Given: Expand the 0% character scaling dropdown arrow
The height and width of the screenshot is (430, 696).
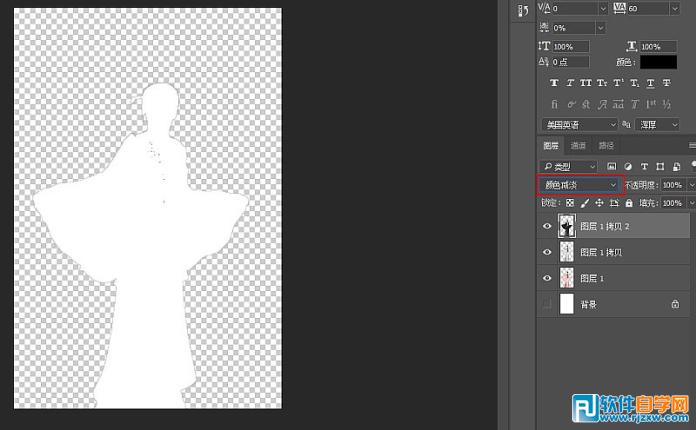Looking at the screenshot, I should coord(600,28).
